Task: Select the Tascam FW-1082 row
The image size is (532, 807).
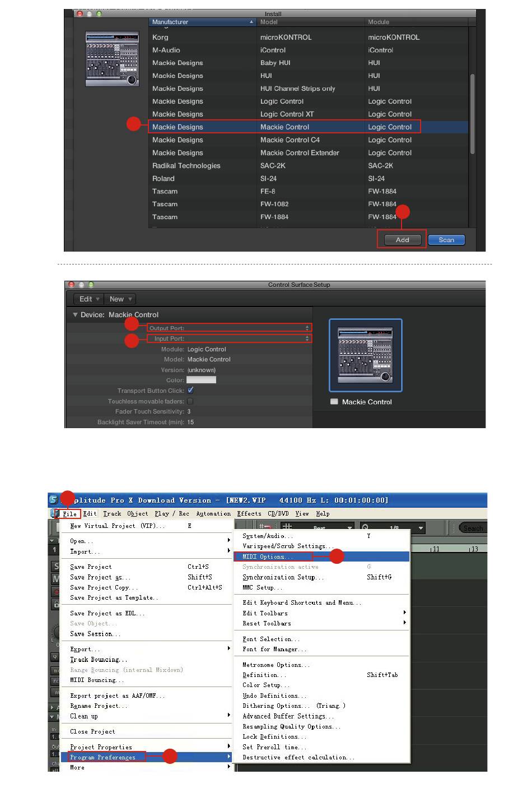Action: coord(308,205)
